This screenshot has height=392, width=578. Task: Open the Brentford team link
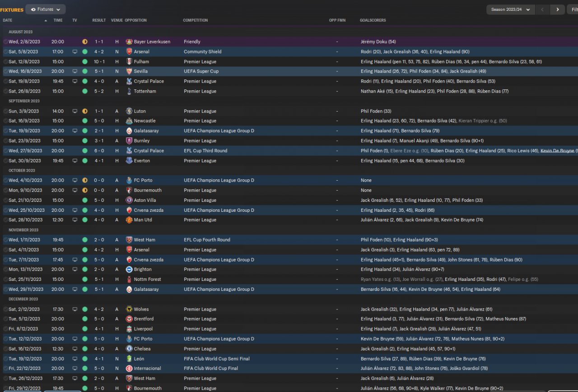(x=144, y=319)
